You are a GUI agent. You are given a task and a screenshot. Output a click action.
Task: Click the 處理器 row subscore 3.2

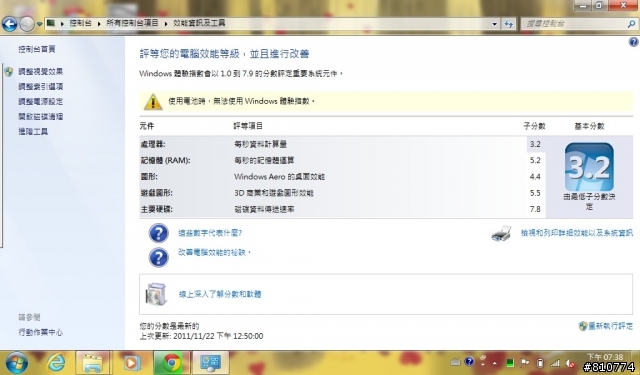(535, 144)
